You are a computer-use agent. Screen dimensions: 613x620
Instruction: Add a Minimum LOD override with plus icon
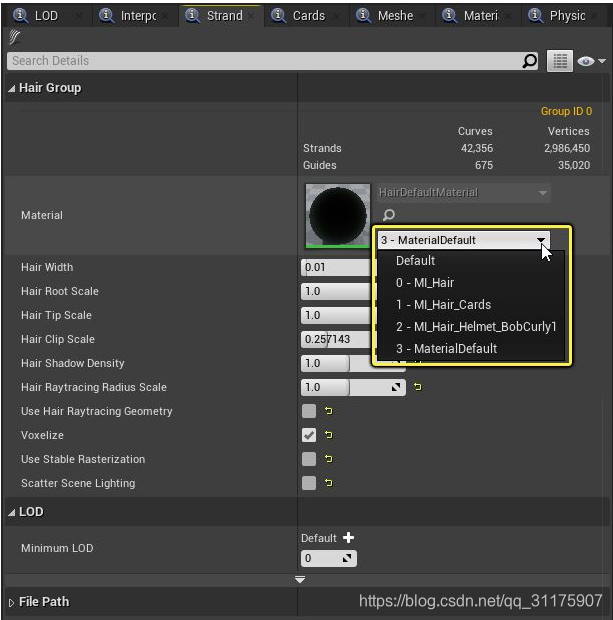coord(348,538)
